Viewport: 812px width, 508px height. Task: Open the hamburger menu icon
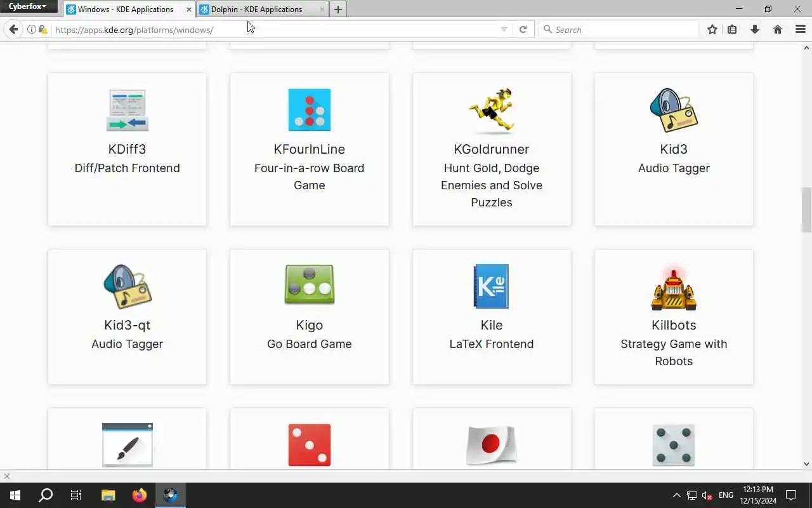(x=800, y=29)
